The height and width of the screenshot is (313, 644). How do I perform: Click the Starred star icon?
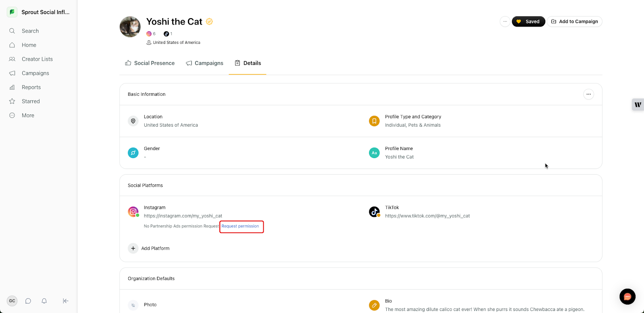click(x=12, y=101)
